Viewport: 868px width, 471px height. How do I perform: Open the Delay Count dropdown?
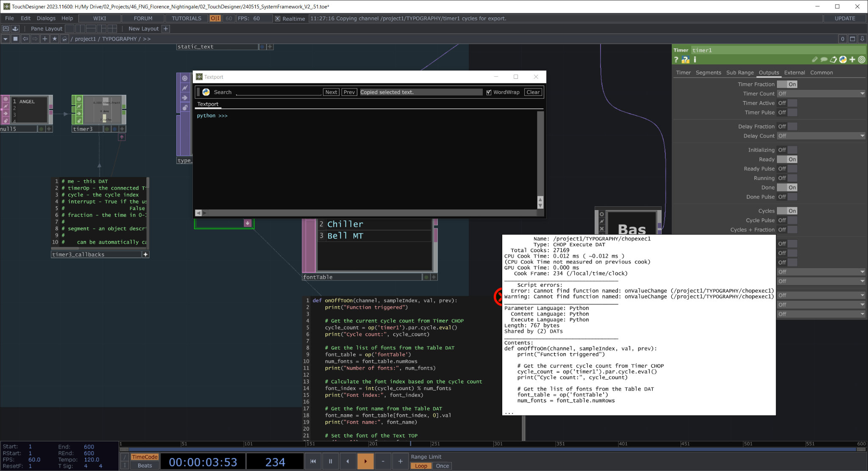[821, 136]
